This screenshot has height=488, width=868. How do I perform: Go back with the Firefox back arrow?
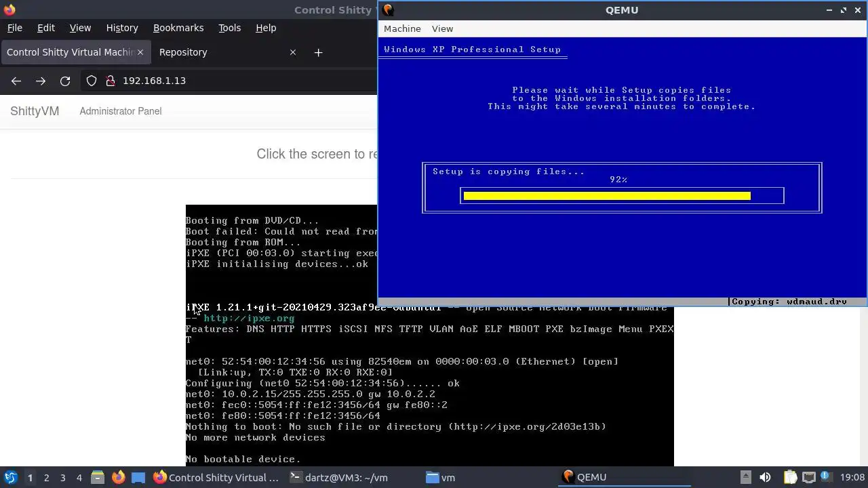(x=16, y=81)
